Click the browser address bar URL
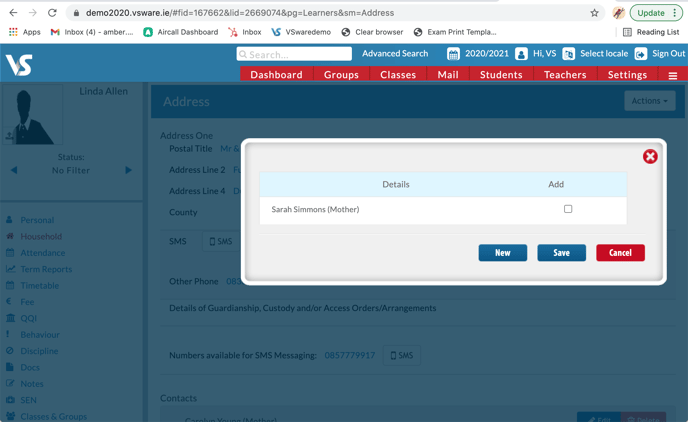 [240, 13]
